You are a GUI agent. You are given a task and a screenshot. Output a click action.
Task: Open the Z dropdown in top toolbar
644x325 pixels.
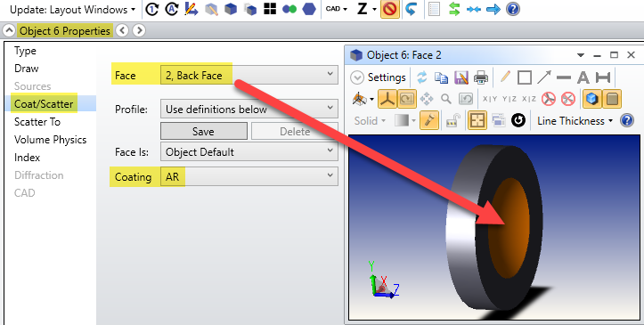pos(366,9)
